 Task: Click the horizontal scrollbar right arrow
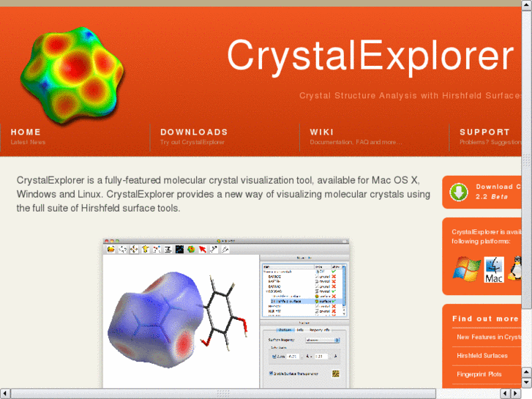(516, 394)
